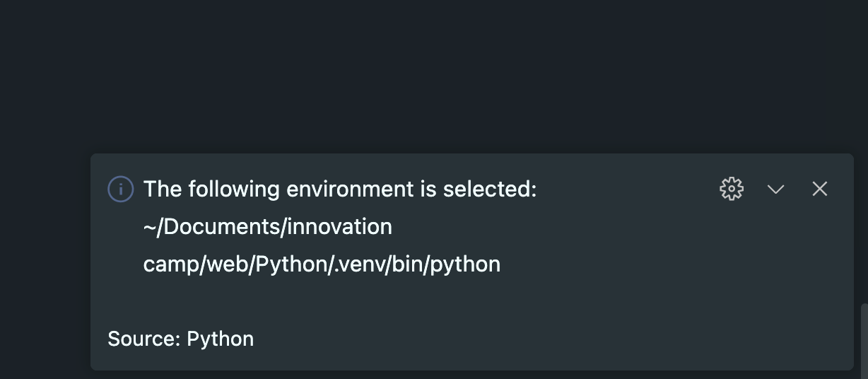Collapse the notification with the chevron arrow
The width and height of the screenshot is (868, 379).
tap(776, 189)
